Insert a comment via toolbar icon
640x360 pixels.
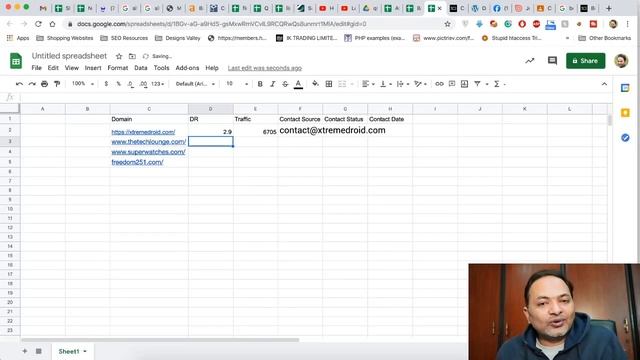tap(452, 84)
